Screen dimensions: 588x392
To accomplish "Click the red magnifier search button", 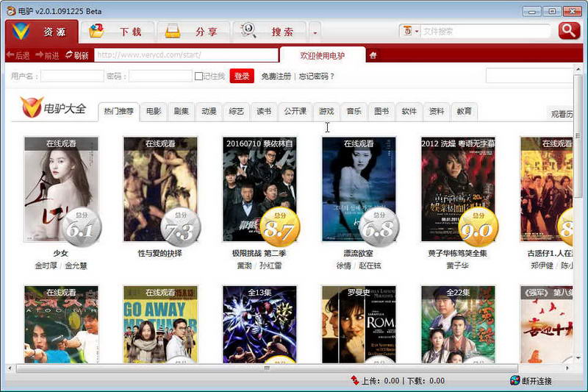I will coord(568,31).
